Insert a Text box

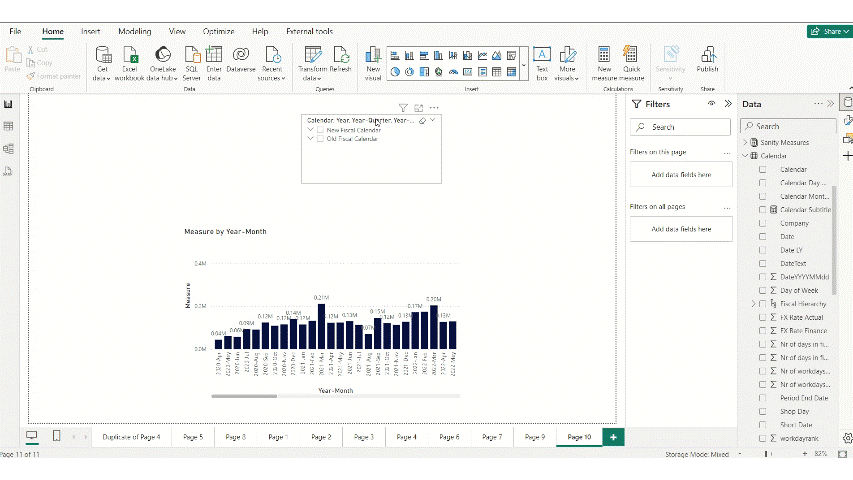coord(541,56)
